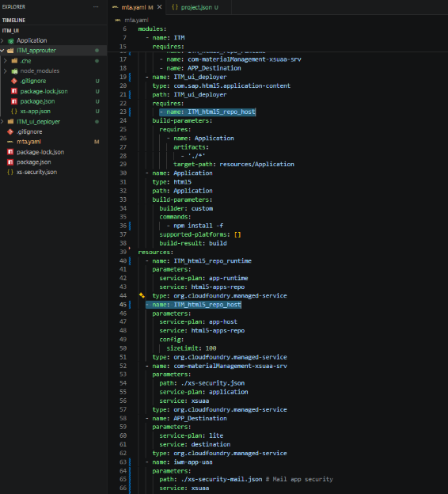Click the braces icon beside xs-security.json
Image resolution: width=448 pixels, height=494 pixels.
(x=10, y=172)
